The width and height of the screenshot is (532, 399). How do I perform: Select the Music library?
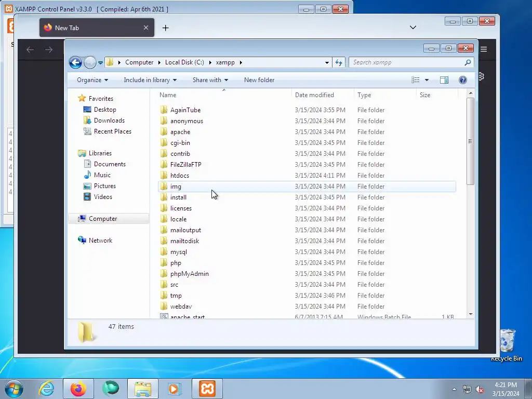coord(102,175)
